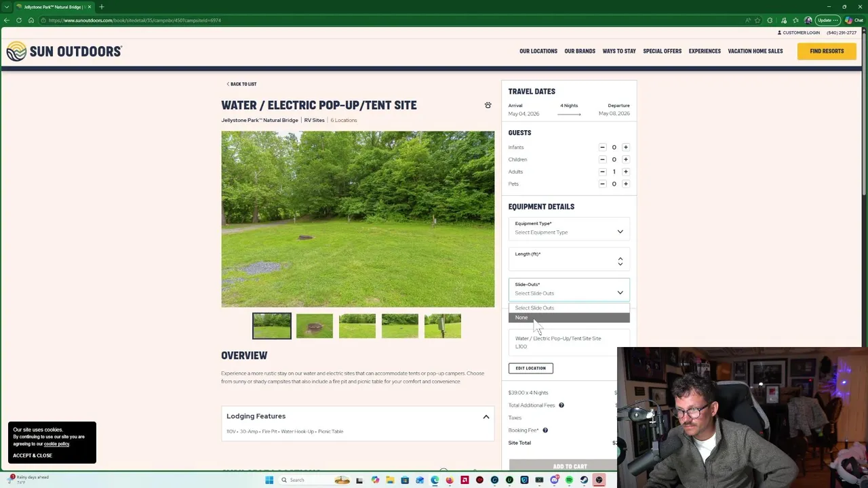Collapse the Lodging Features section

486,416
